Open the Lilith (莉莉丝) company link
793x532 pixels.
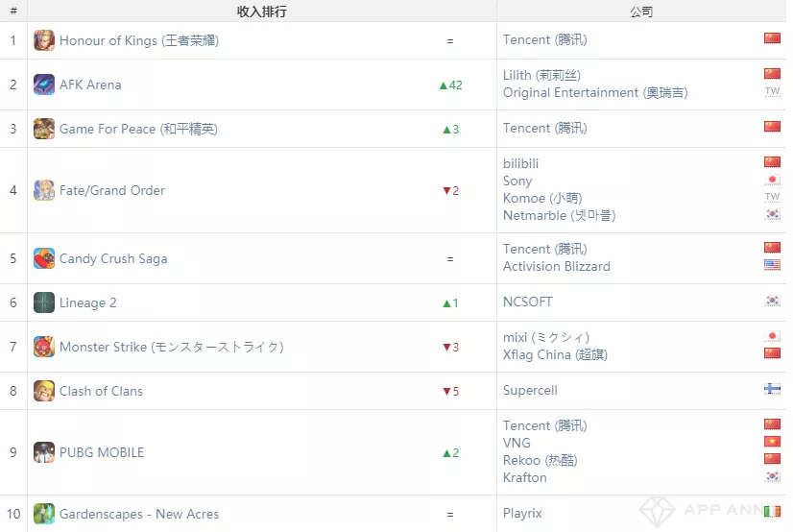[541, 75]
